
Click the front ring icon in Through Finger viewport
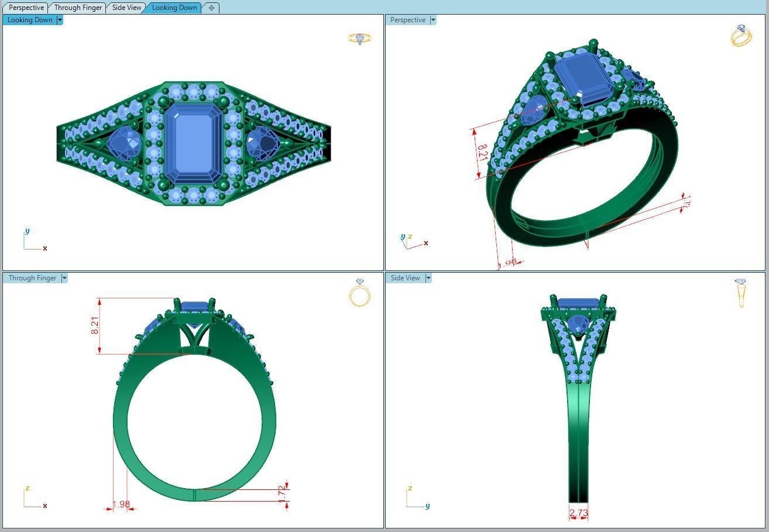tap(360, 293)
